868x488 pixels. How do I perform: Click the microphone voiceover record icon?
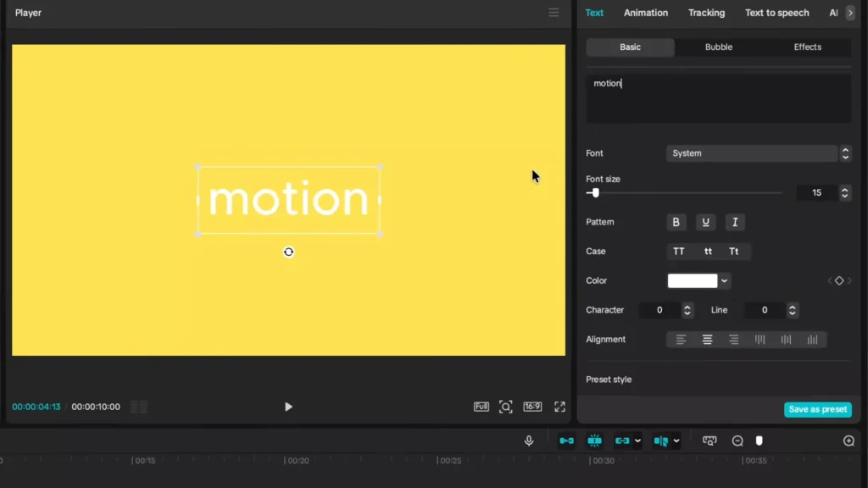point(529,441)
